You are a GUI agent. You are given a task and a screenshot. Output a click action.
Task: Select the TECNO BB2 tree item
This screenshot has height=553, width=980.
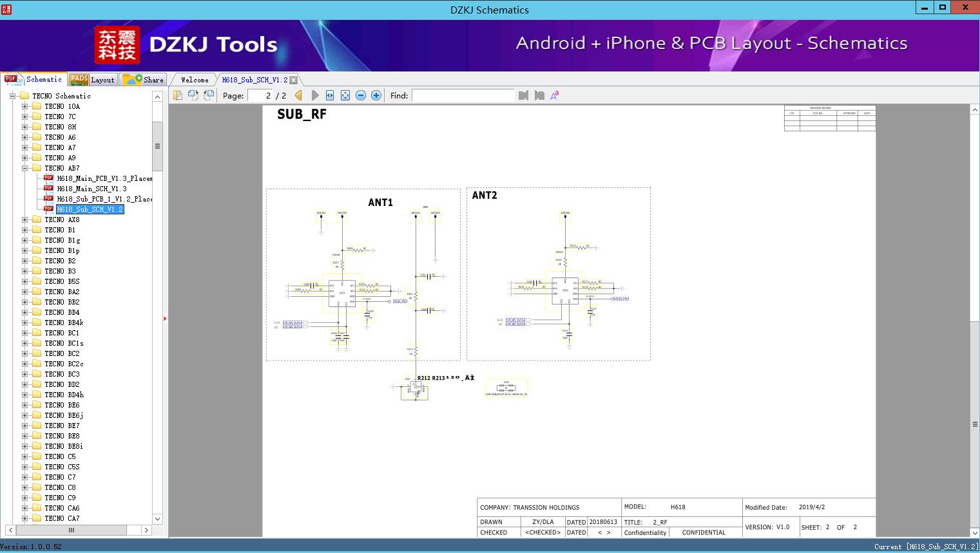[62, 302]
